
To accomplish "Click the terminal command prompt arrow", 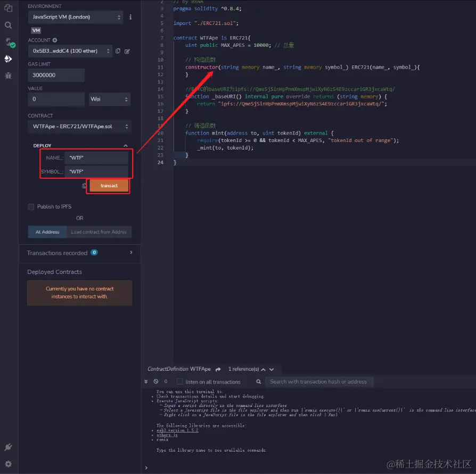I will point(146,468).
